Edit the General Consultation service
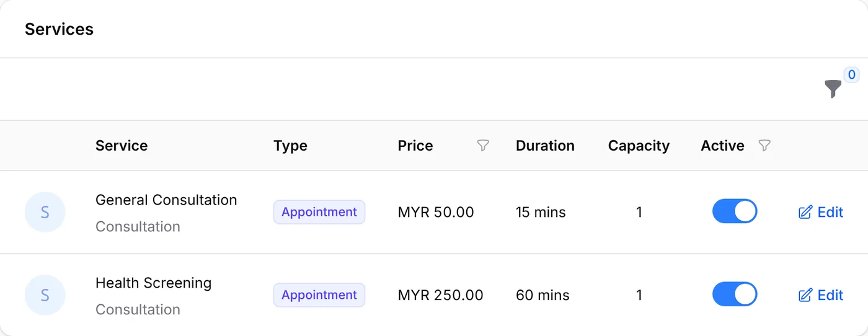Viewport: 868px width, 336px height. coord(821,212)
